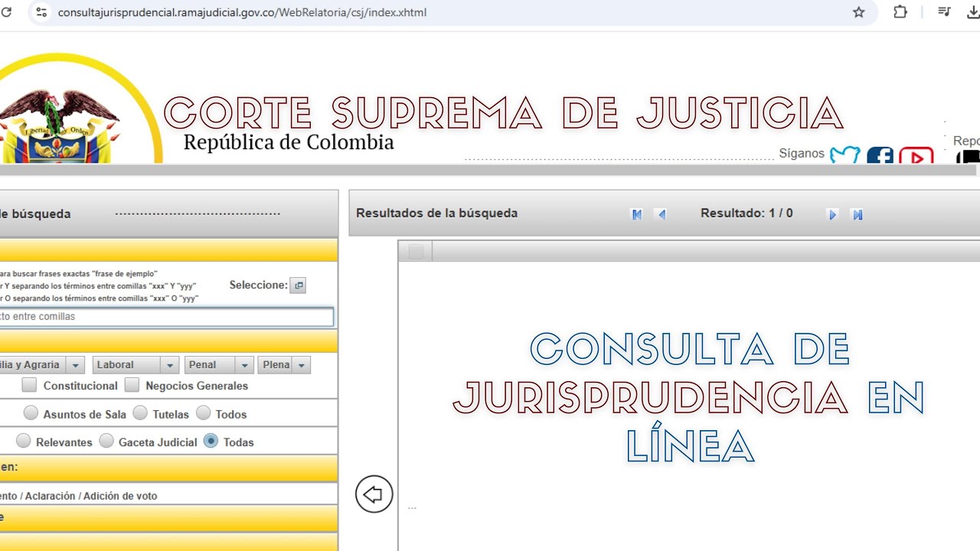Jump to the last result icon
Screen dimensions: 980x551
point(857,214)
